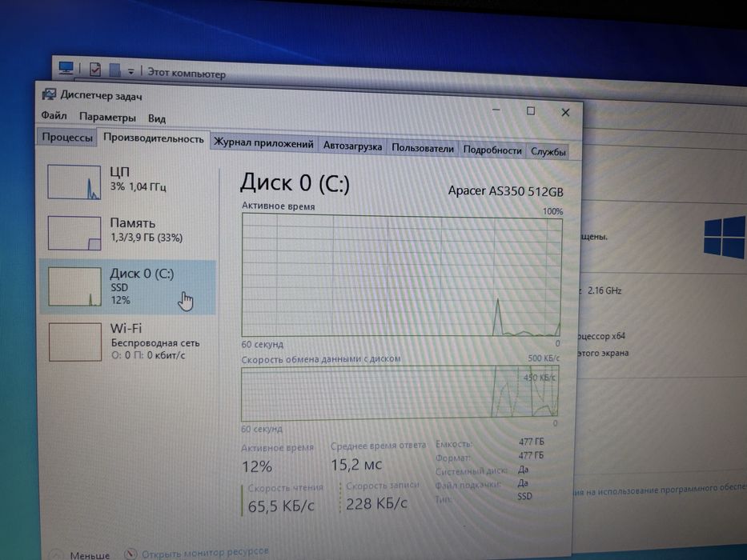Viewport: 747px width, 560px height.
Task: Click the Windows logo in system window
Action: coord(725,236)
